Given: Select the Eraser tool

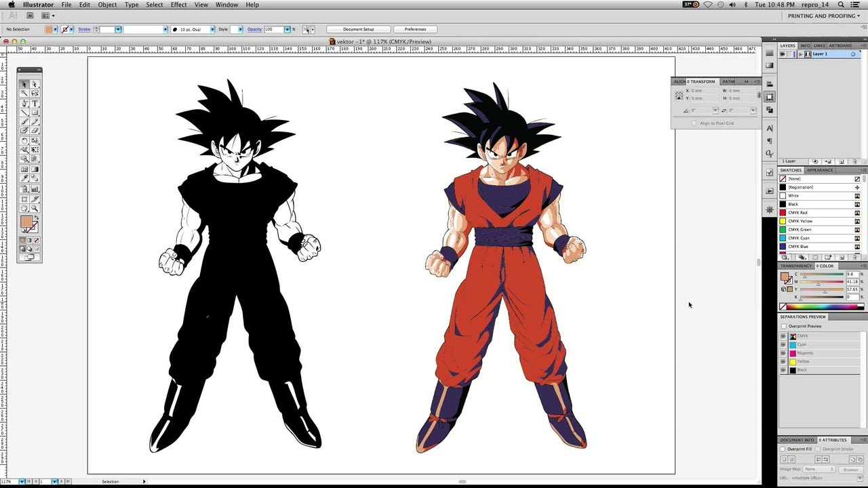Looking at the screenshot, I should [35, 130].
